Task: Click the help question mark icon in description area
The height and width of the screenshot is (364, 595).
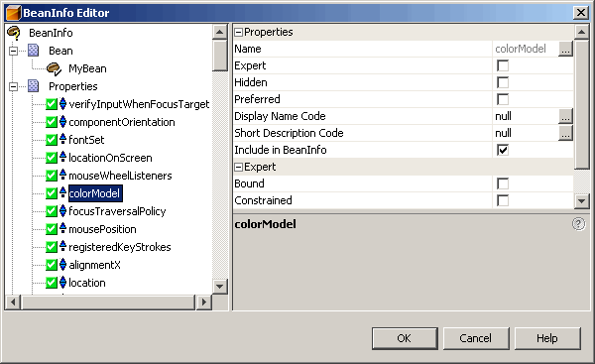Action: (578, 224)
